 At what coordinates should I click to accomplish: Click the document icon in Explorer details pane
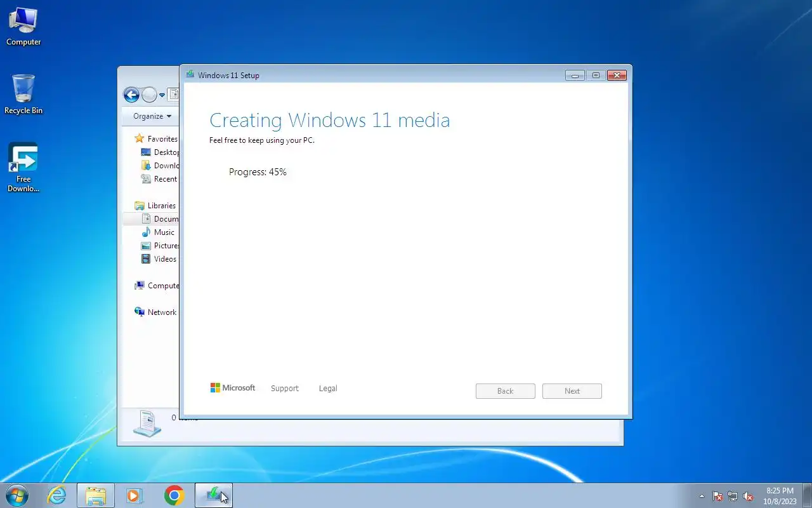coord(147,424)
